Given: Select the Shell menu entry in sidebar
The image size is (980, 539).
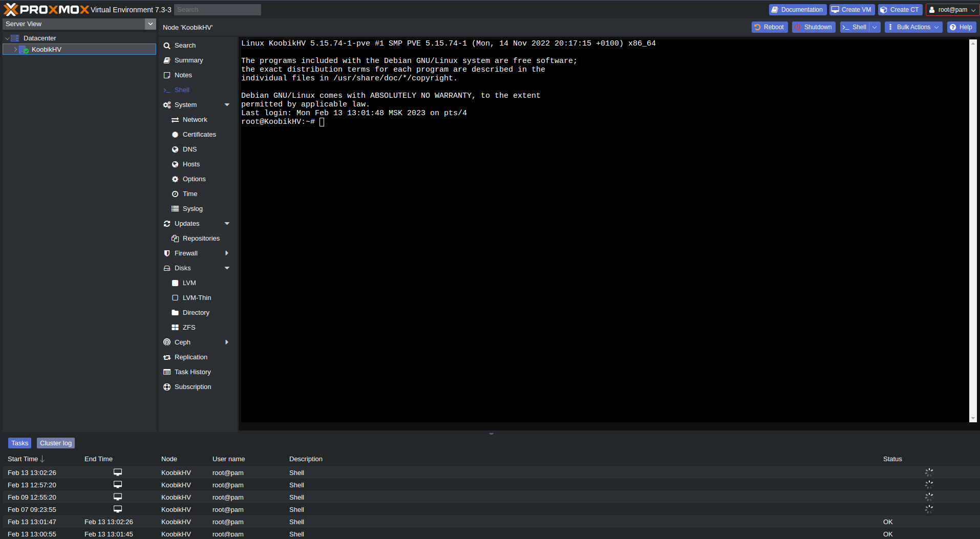Looking at the screenshot, I should pyautogui.click(x=182, y=90).
